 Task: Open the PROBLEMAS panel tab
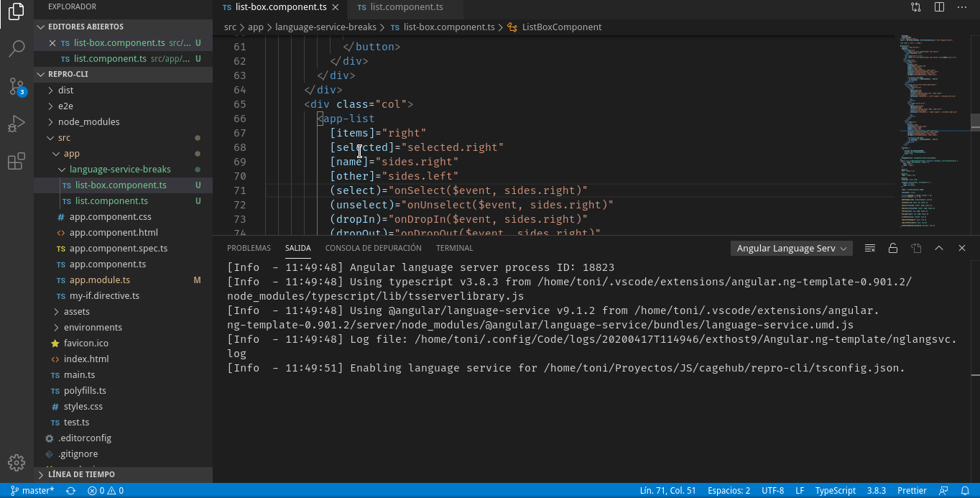click(x=249, y=248)
